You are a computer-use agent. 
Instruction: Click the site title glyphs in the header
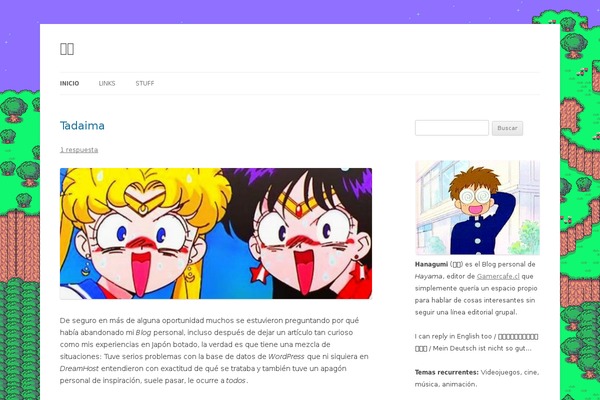[67, 49]
